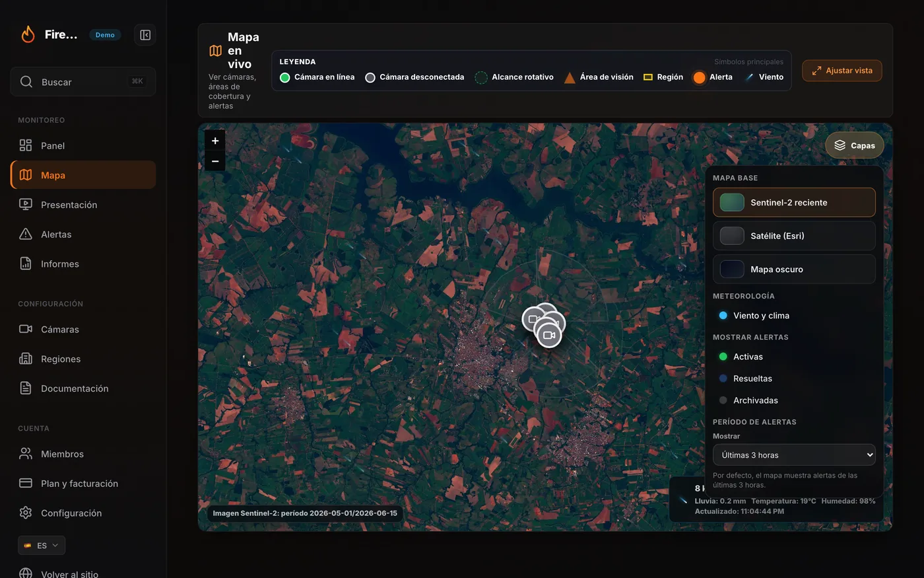Click the Satélite (Esri) thumbnail swatch
The height and width of the screenshot is (578, 924).
click(732, 236)
